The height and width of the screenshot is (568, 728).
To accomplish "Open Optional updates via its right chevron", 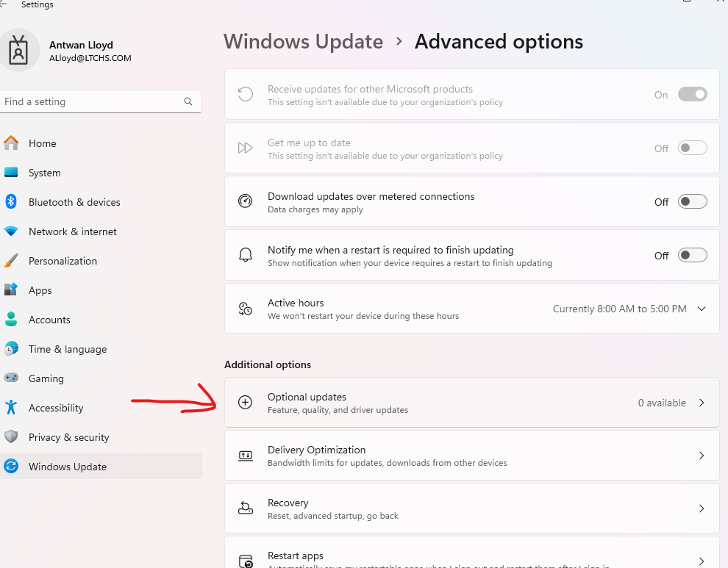I will [x=702, y=403].
